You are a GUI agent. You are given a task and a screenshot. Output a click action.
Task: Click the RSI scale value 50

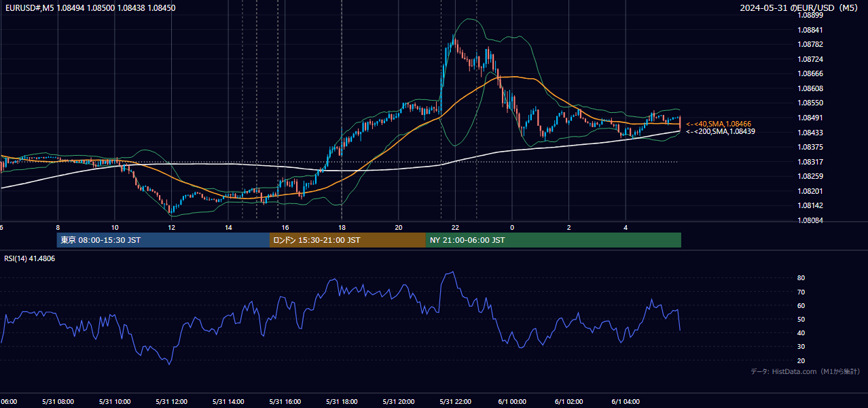(x=801, y=320)
